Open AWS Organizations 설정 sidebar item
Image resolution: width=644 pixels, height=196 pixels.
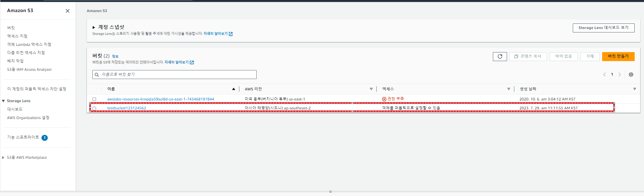pyautogui.click(x=28, y=118)
